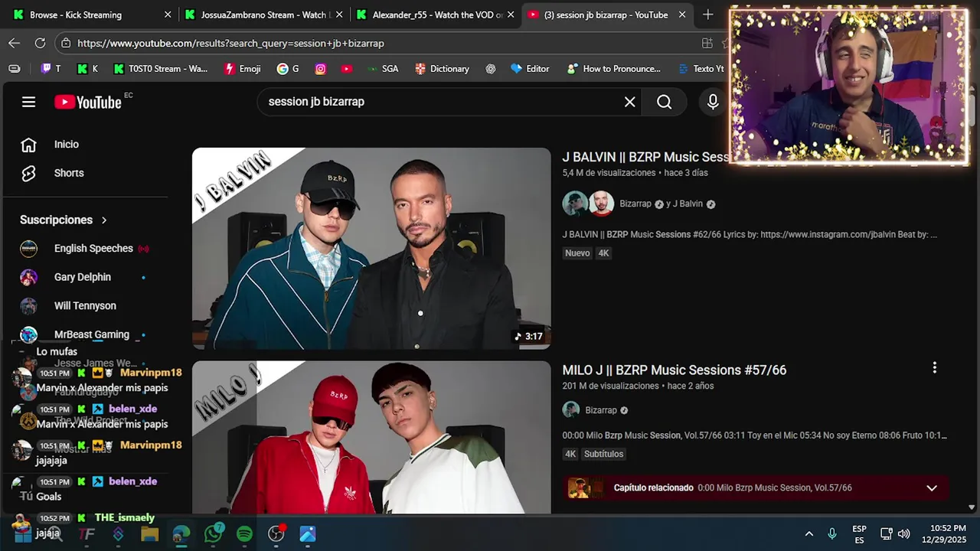
Task: Open the MILO J || BZRP Music Sessions #57/66 title
Action: tap(675, 370)
